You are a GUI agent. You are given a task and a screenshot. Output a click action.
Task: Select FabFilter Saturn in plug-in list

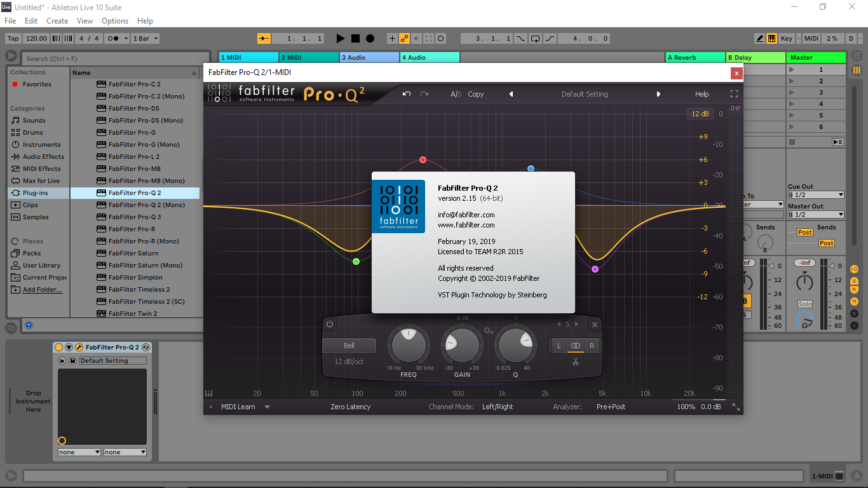coord(135,254)
